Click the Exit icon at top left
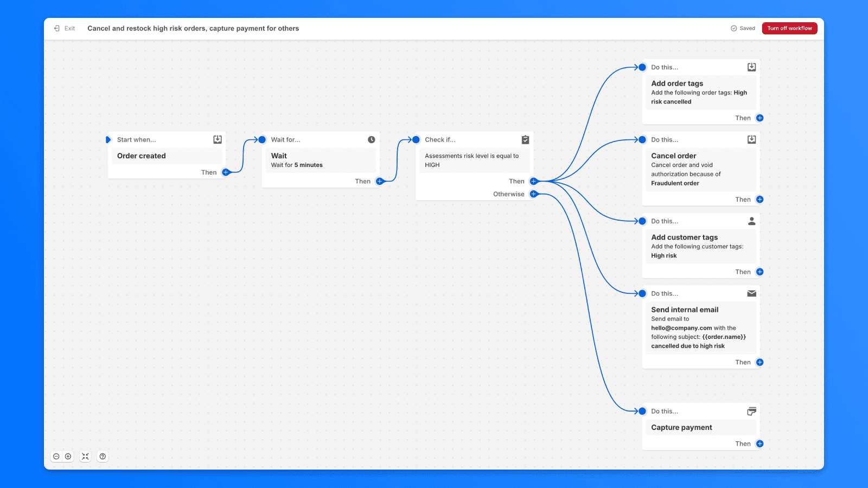The height and width of the screenshot is (488, 868). pyautogui.click(x=57, y=28)
